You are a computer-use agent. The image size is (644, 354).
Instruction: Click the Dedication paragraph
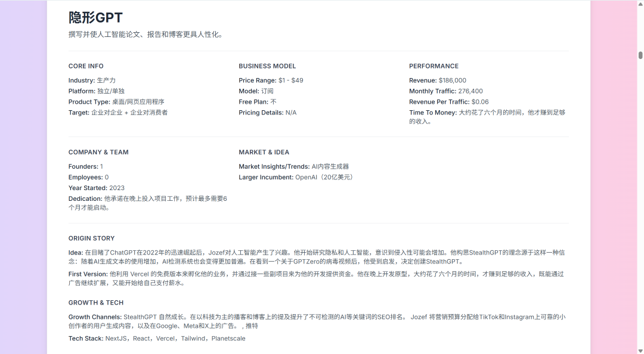(x=148, y=203)
